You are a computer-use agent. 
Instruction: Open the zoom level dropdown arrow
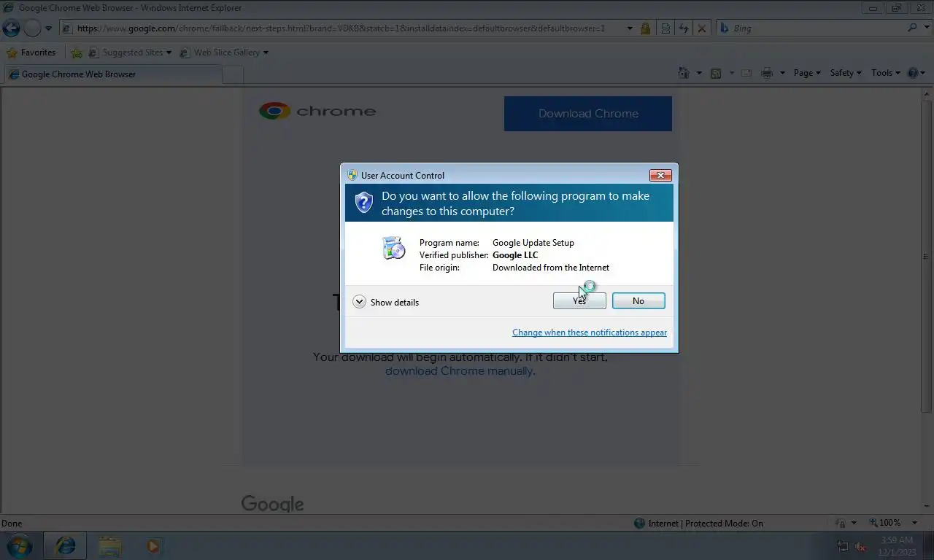coord(916,523)
